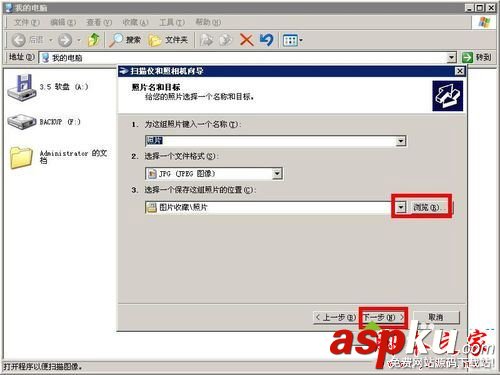Click the 下一步 (Next) wizard button
Image resolution: width=500 pixels, height=375 pixels.
pyautogui.click(x=384, y=317)
